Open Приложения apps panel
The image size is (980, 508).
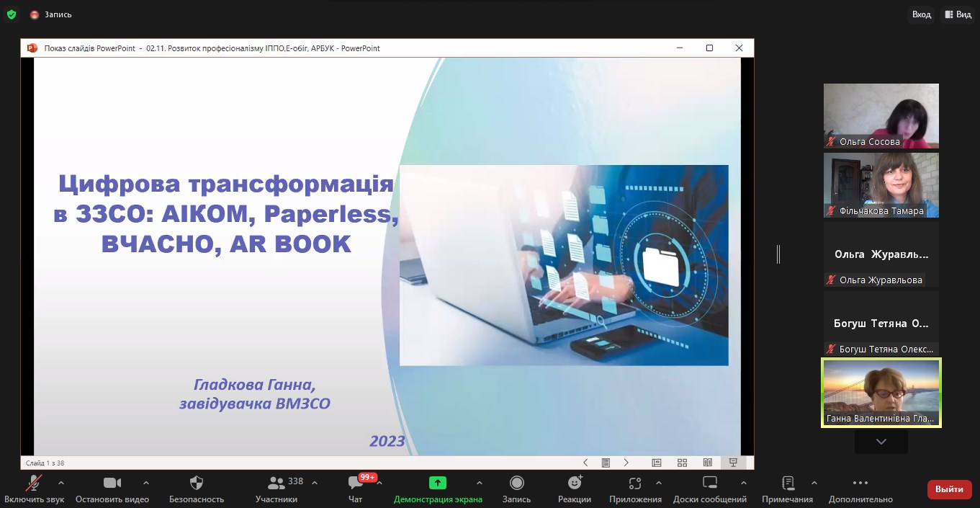pos(635,489)
